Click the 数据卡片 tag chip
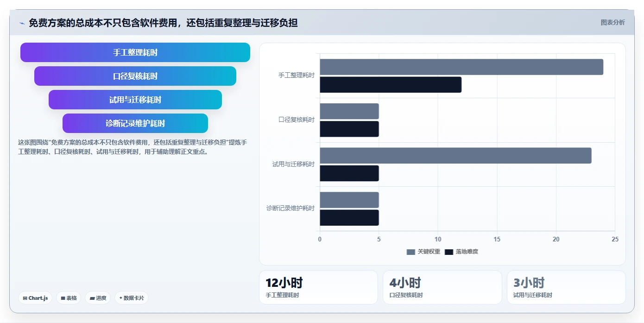Viewport: 644px width, 323px height. (x=132, y=298)
